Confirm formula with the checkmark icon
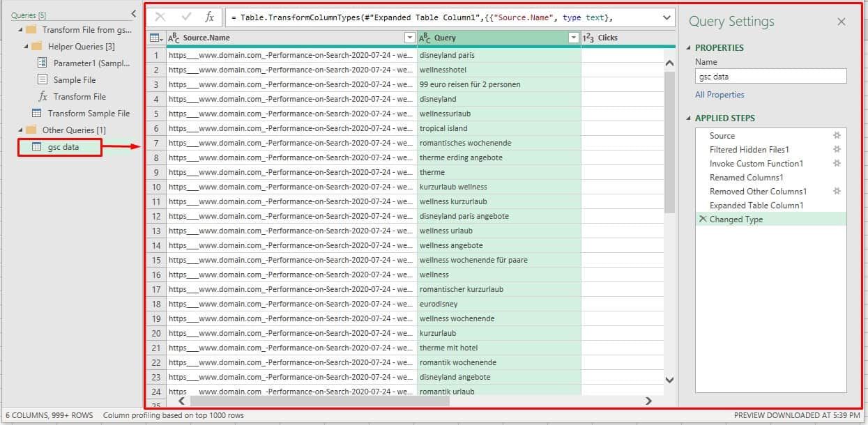The width and height of the screenshot is (868, 425). [186, 17]
